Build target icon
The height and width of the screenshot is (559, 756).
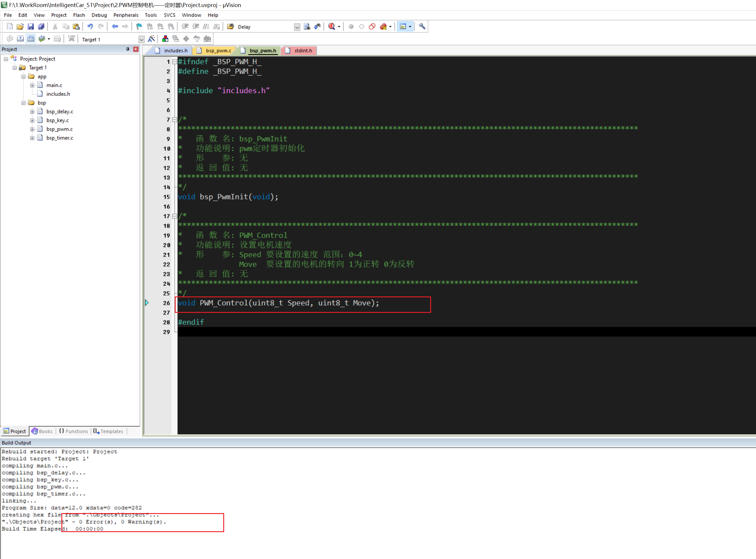click(x=20, y=39)
